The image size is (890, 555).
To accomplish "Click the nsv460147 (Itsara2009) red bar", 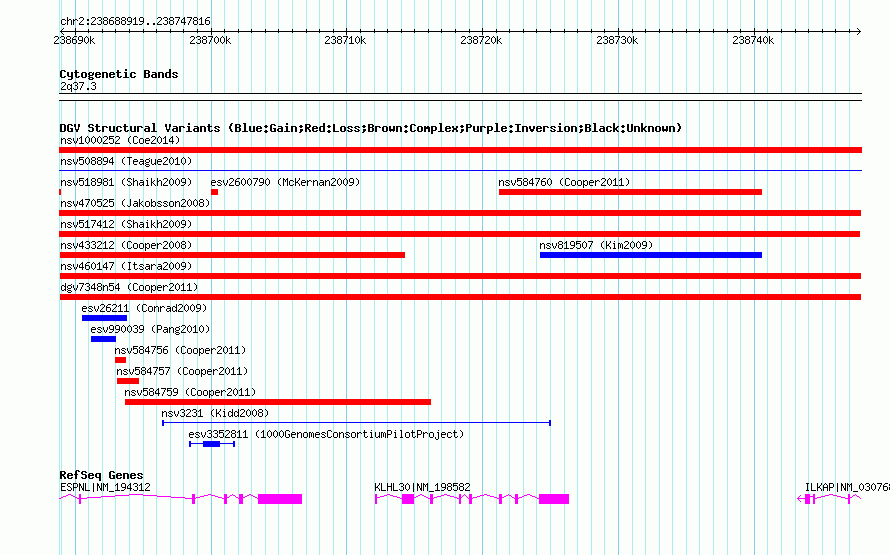I will (460, 276).
